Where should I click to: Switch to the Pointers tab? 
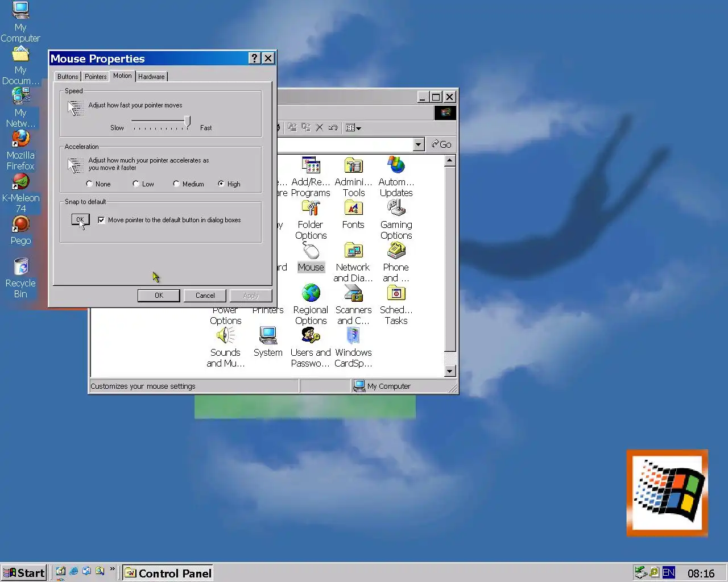pyautogui.click(x=96, y=77)
